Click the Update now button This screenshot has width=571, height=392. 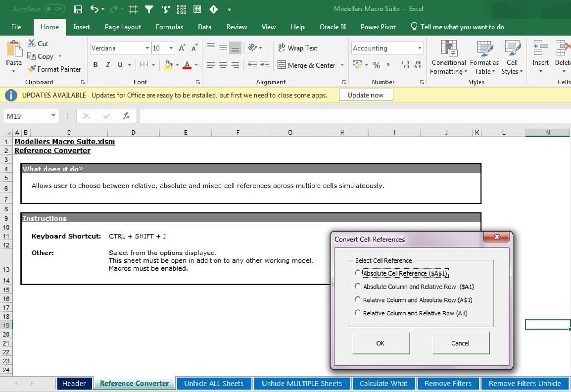click(366, 95)
